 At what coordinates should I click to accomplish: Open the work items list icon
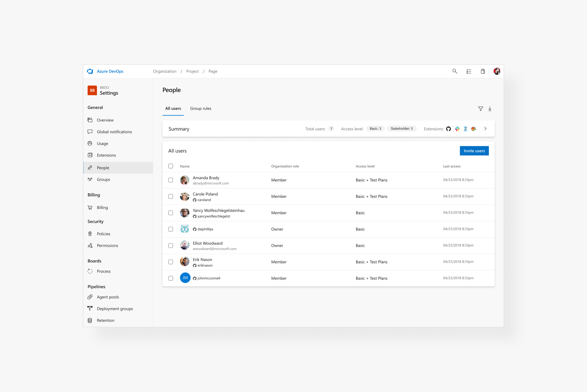pyautogui.click(x=469, y=71)
